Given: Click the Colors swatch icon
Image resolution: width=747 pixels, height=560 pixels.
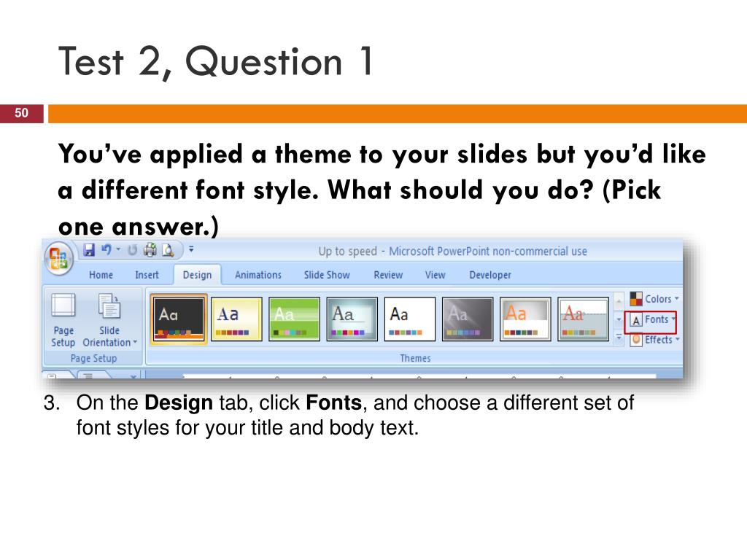Looking at the screenshot, I should 636,298.
